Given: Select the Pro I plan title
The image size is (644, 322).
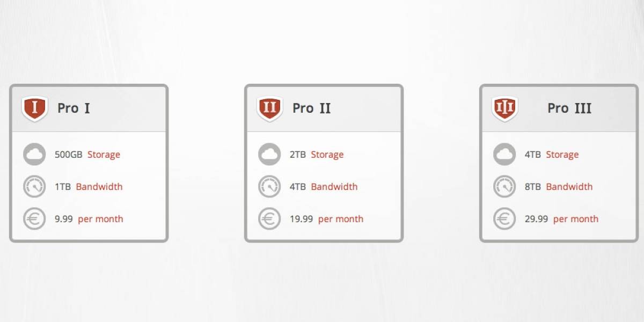Looking at the screenshot, I should (x=74, y=108).
